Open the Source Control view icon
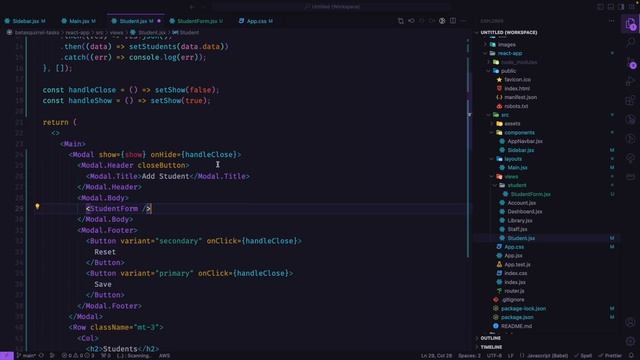Viewport: 640px width, 360px height. (x=631, y=62)
